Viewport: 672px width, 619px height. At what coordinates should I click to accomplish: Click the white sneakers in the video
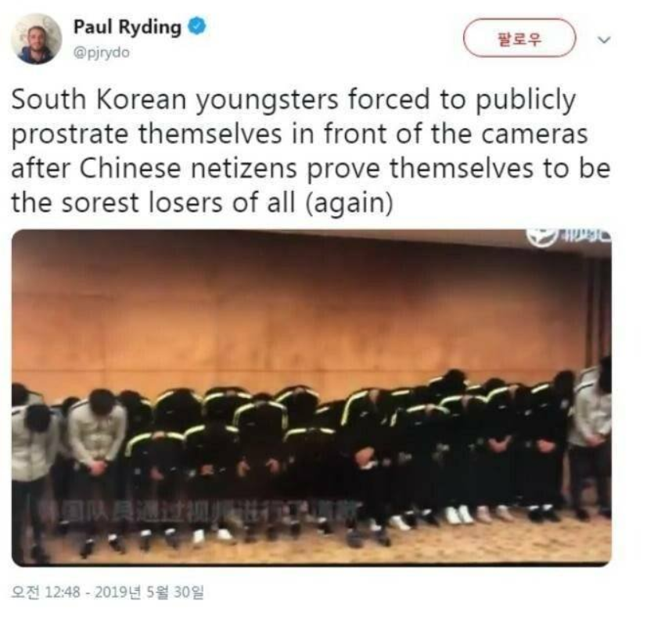click(458, 514)
